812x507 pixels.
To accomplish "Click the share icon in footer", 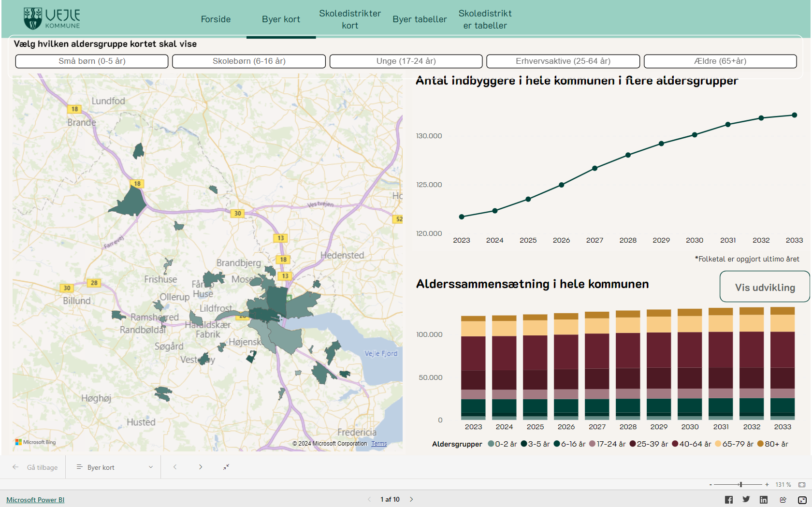I will pyautogui.click(x=783, y=500).
